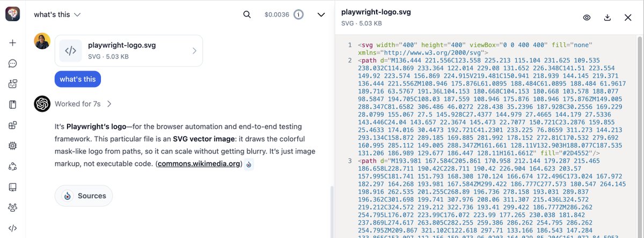Expand the "Worked for 7s" details

[83, 104]
